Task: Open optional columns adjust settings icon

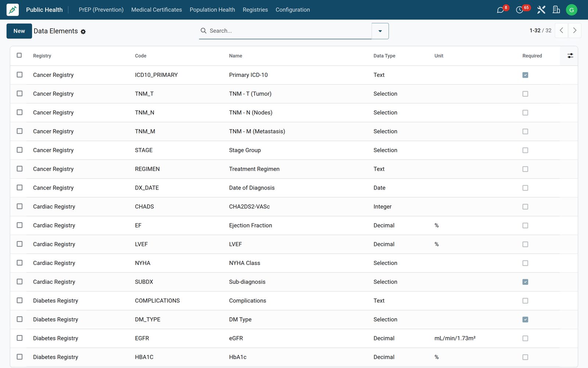Action: 570,56
